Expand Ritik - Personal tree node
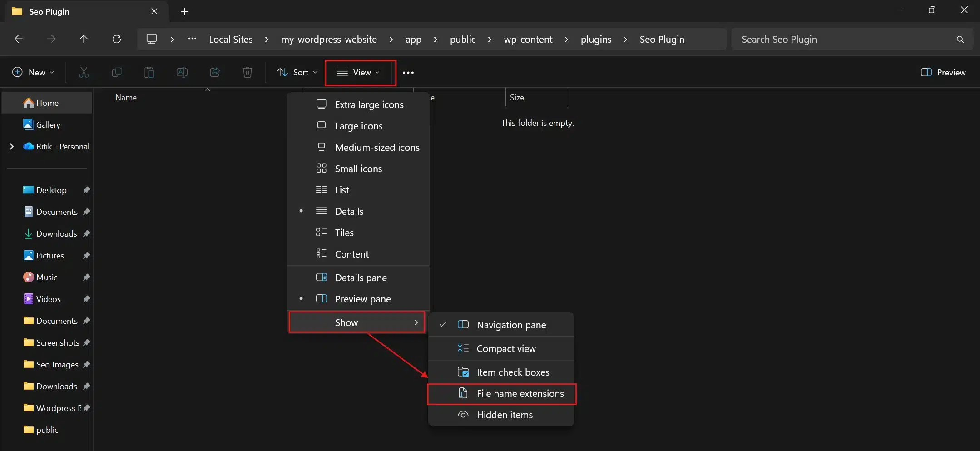This screenshot has width=980, height=451. tap(12, 146)
